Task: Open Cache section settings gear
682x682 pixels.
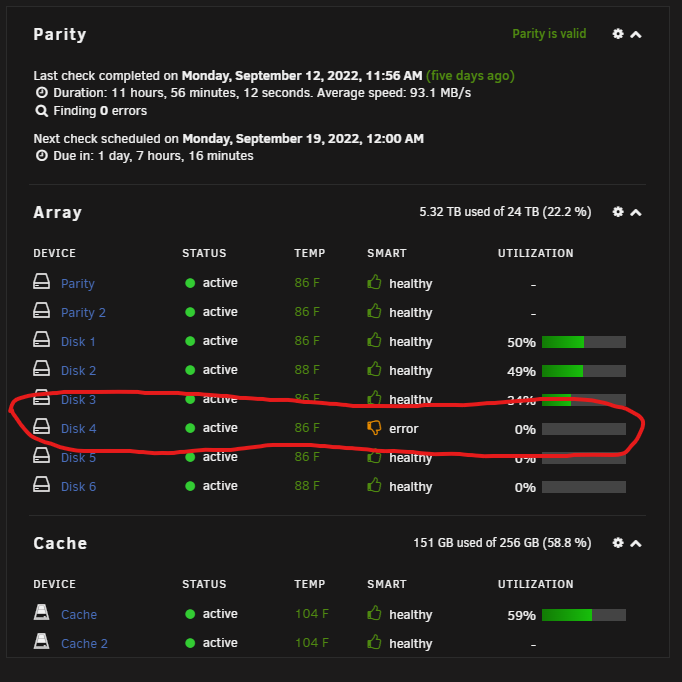Action: pyautogui.click(x=618, y=543)
